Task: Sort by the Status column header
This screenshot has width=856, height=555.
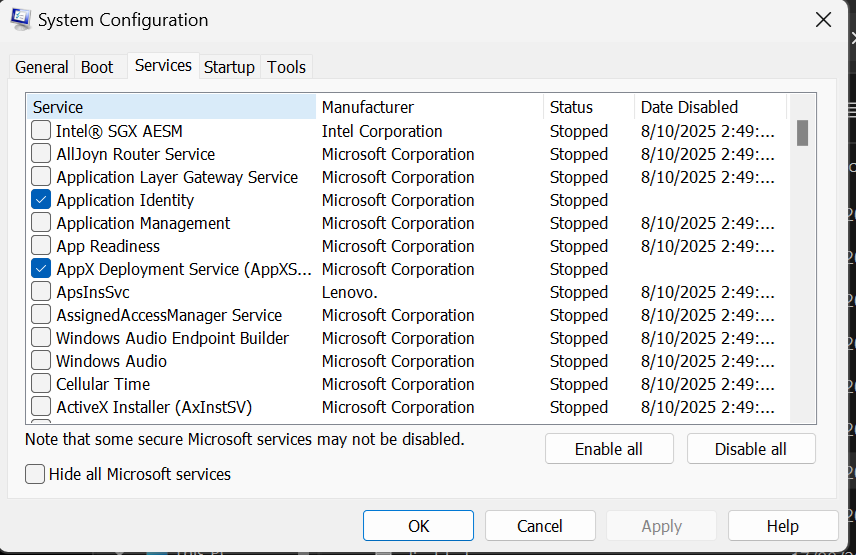Action: (589, 107)
